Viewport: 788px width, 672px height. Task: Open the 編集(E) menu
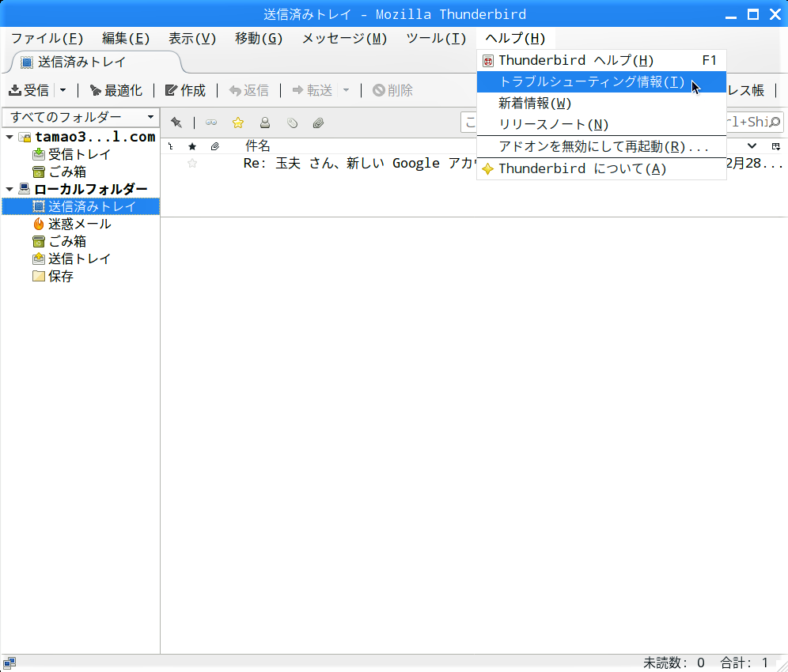coord(126,38)
